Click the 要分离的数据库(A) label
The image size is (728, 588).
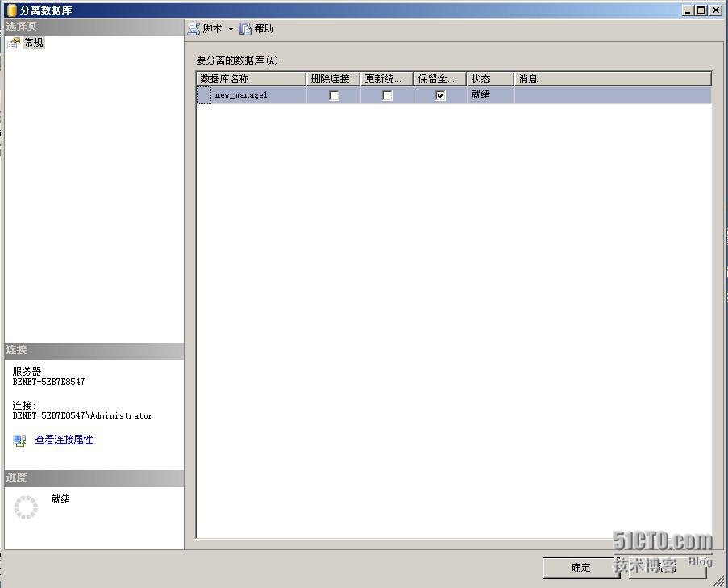coord(239,60)
